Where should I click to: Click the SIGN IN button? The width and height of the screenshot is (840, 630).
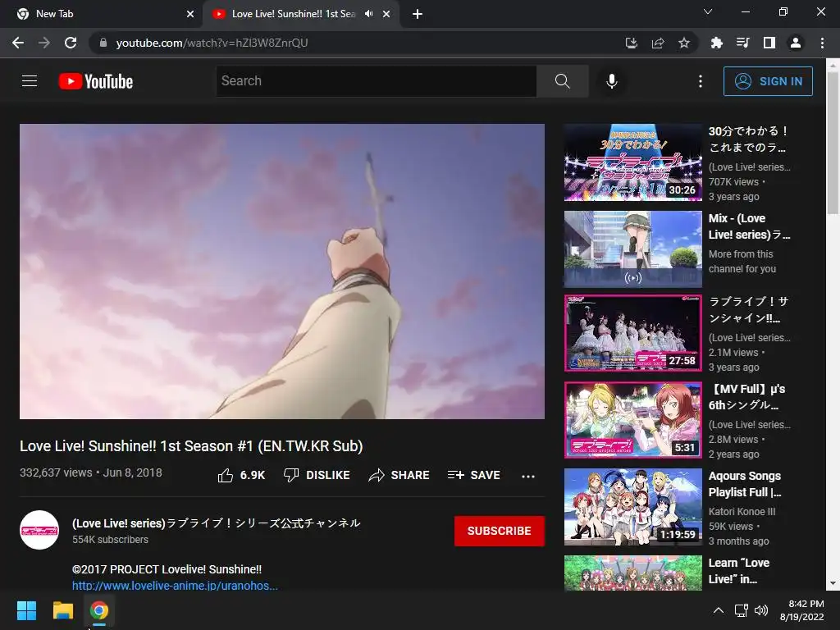click(768, 81)
